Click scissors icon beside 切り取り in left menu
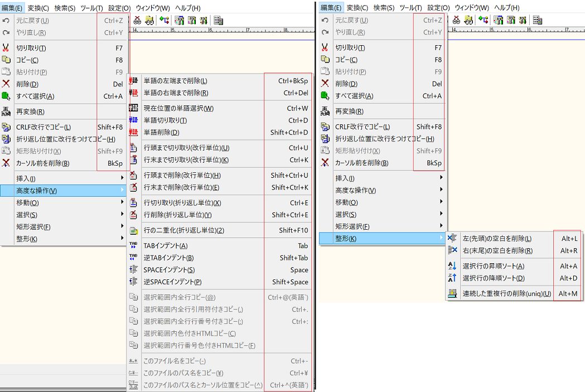This screenshot has width=585, height=392. tap(6, 48)
